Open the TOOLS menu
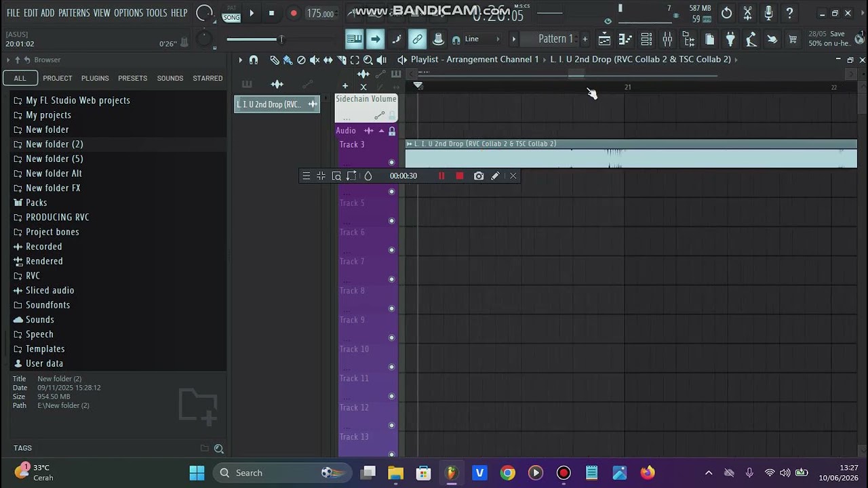 [x=157, y=13]
